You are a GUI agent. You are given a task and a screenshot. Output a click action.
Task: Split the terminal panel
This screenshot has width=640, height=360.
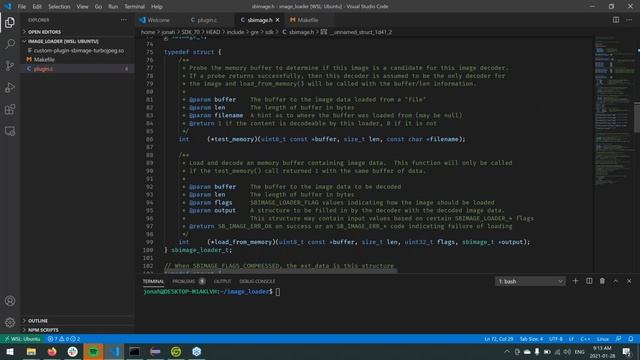pos(589,281)
